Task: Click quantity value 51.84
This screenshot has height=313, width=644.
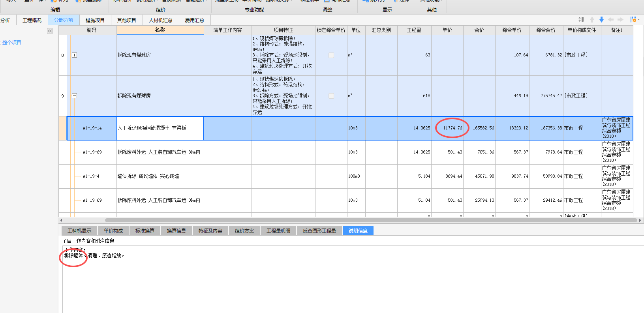Action: [x=424, y=201]
